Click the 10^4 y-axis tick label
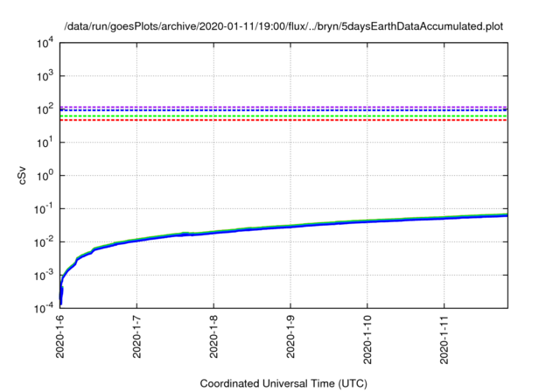 [45, 43]
